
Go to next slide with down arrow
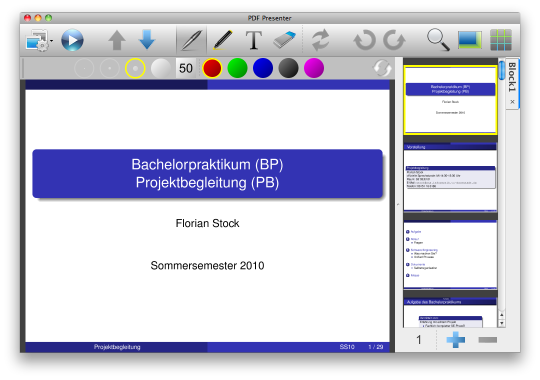[147, 40]
